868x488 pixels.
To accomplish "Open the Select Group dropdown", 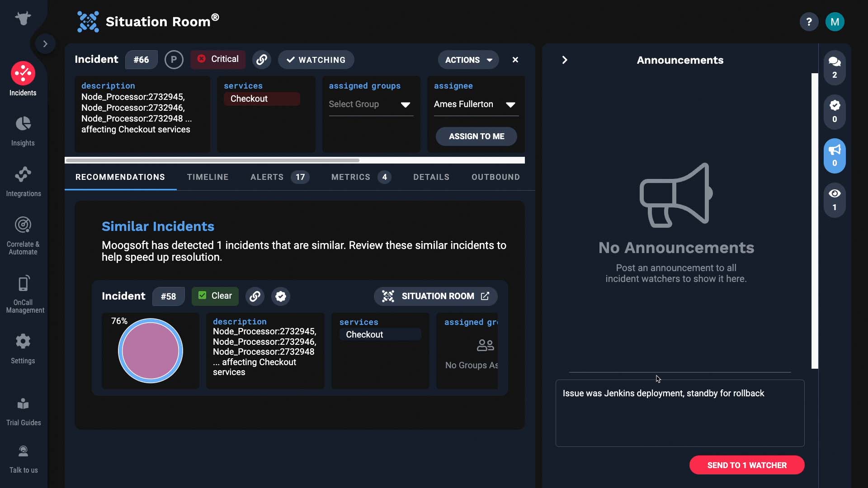I will (371, 104).
